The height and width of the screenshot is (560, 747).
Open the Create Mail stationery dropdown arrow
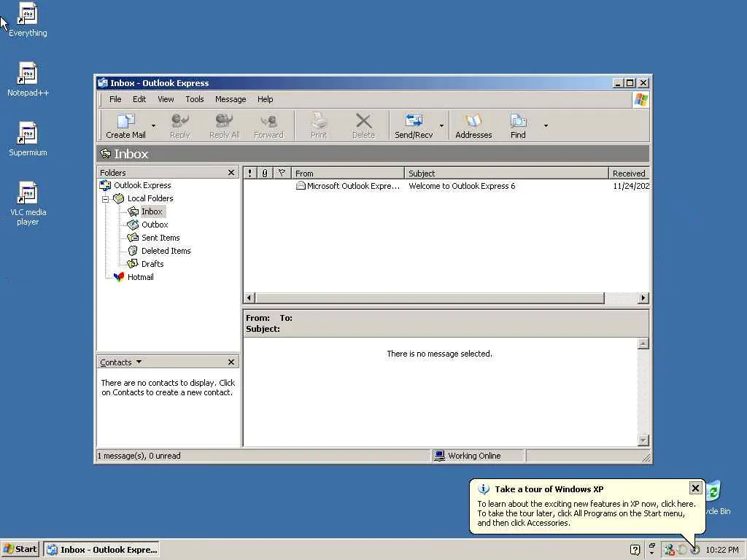pos(153,125)
